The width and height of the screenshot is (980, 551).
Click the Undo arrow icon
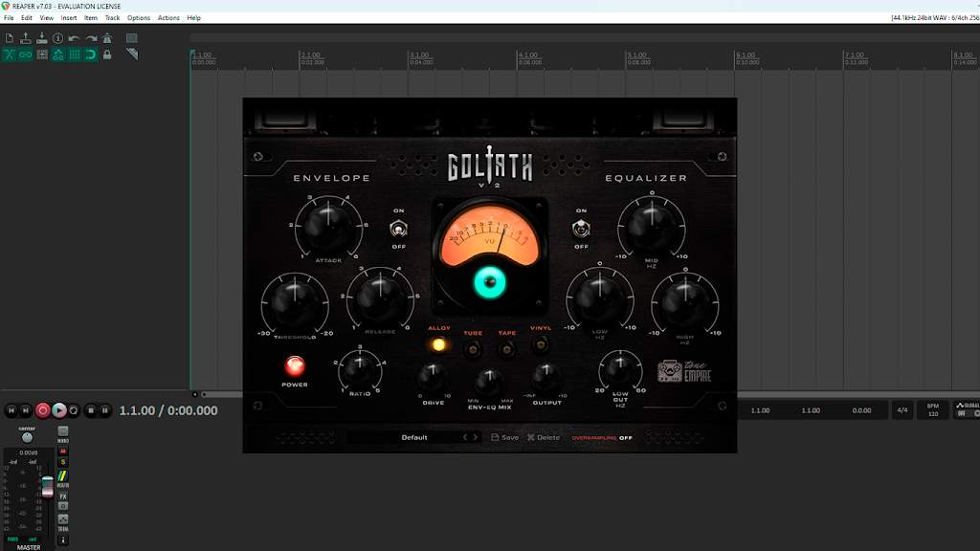[75, 38]
